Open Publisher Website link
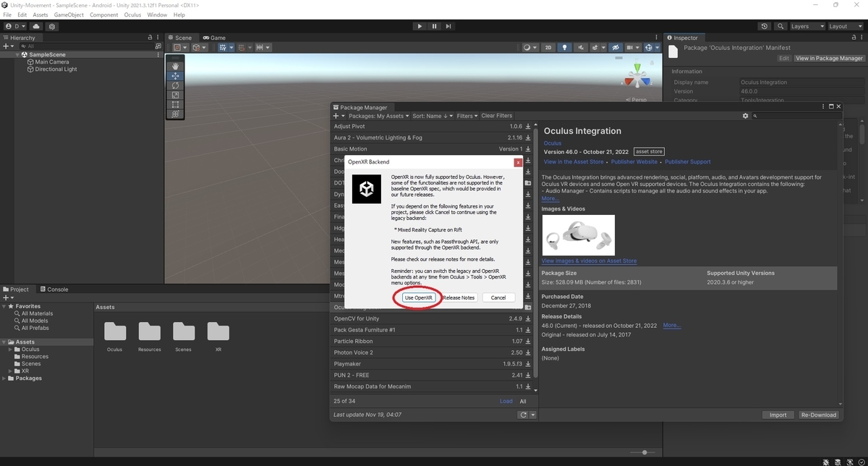 (634, 162)
